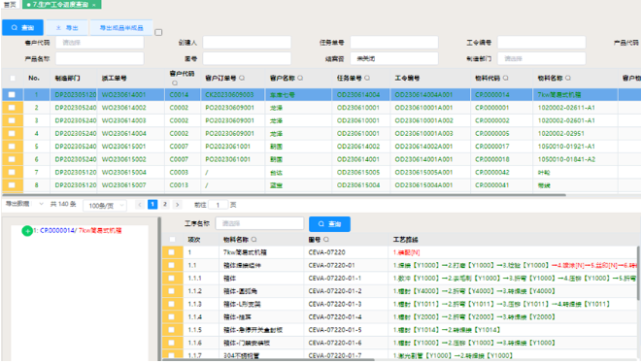The image size is (642, 364).
Task: Check the row with WO230615001
Action: point(12,147)
